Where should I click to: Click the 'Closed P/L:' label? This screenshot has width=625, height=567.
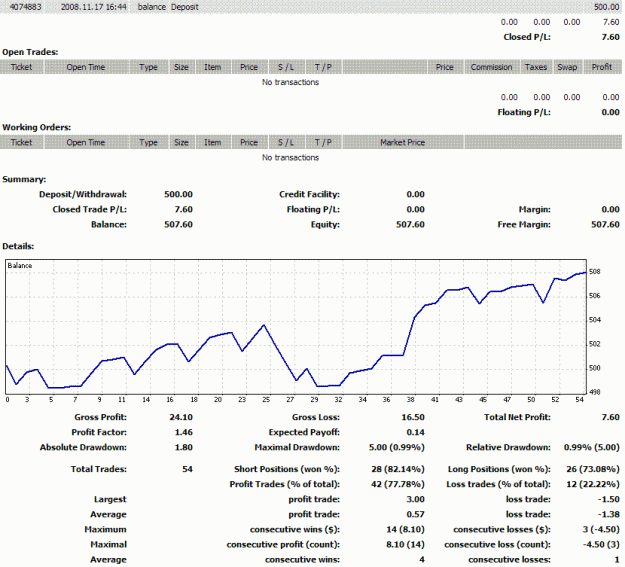pos(527,37)
